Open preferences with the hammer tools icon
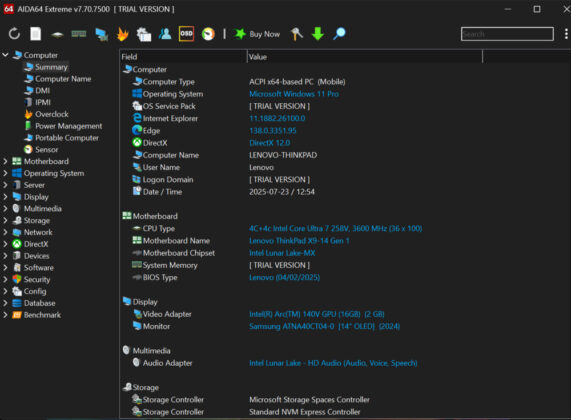Viewport: 571px width, 420px height. 296,34
